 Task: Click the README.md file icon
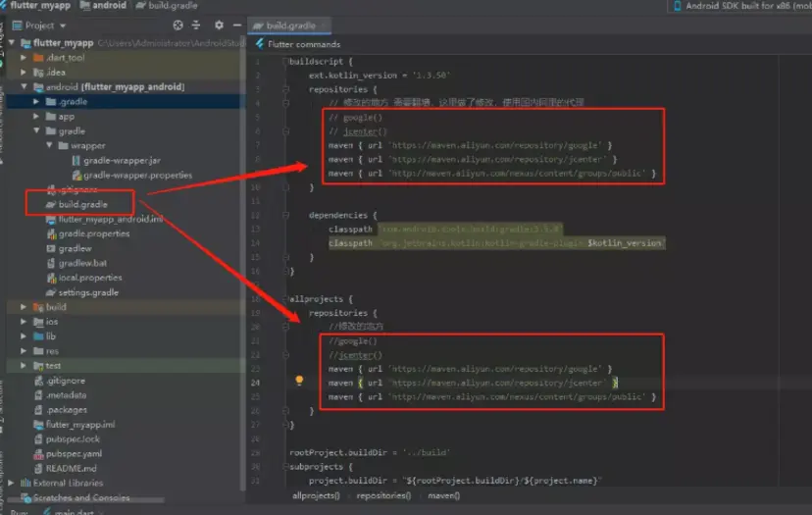point(38,469)
